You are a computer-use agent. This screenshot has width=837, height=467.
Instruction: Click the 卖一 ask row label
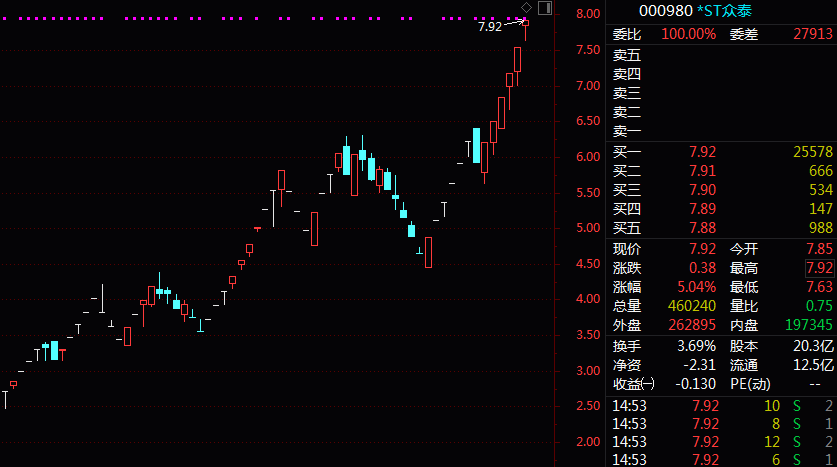pos(627,131)
